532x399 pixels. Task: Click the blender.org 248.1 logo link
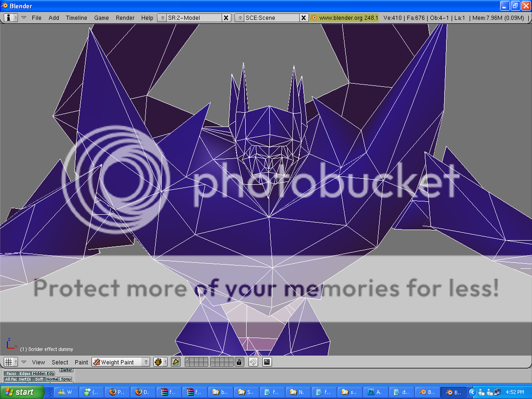click(344, 18)
